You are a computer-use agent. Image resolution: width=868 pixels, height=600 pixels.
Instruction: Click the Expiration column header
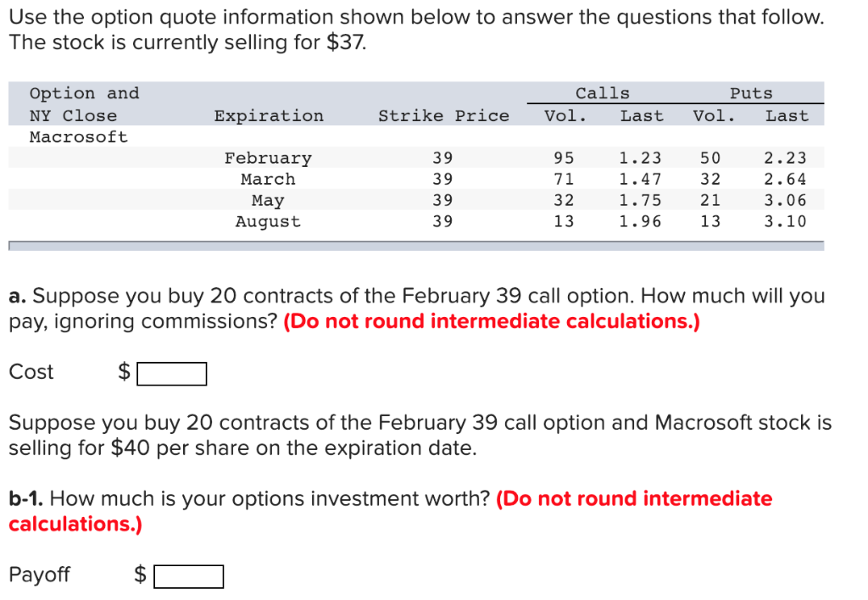click(x=268, y=115)
